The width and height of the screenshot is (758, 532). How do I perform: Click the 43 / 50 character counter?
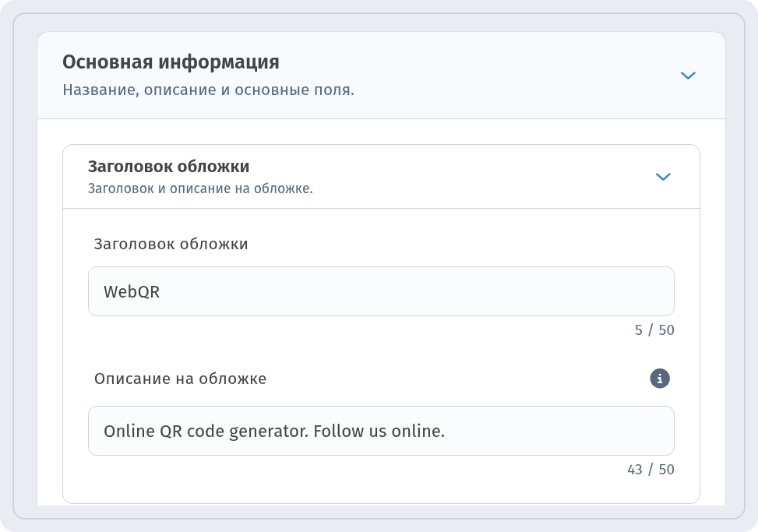click(650, 469)
